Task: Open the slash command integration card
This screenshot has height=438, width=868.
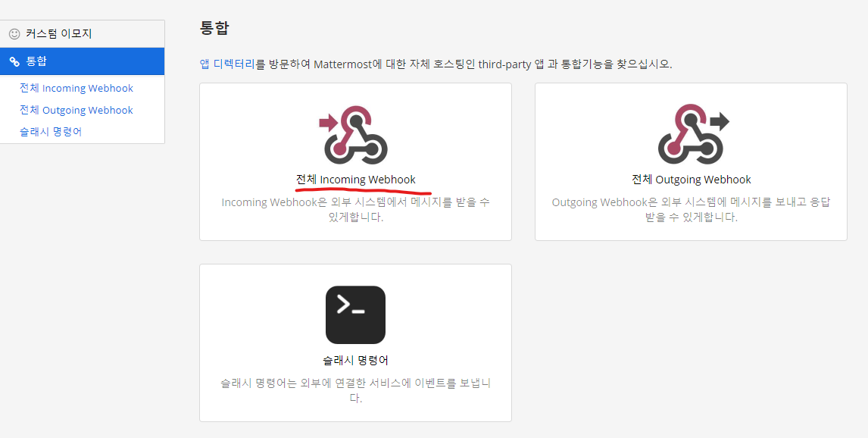Action: 355,343
